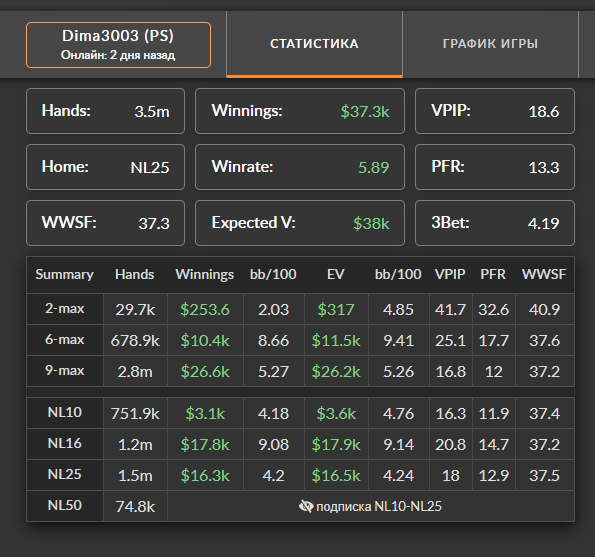Click the PFR 13.3 stat card
The image size is (595, 557).
(495, 167)
